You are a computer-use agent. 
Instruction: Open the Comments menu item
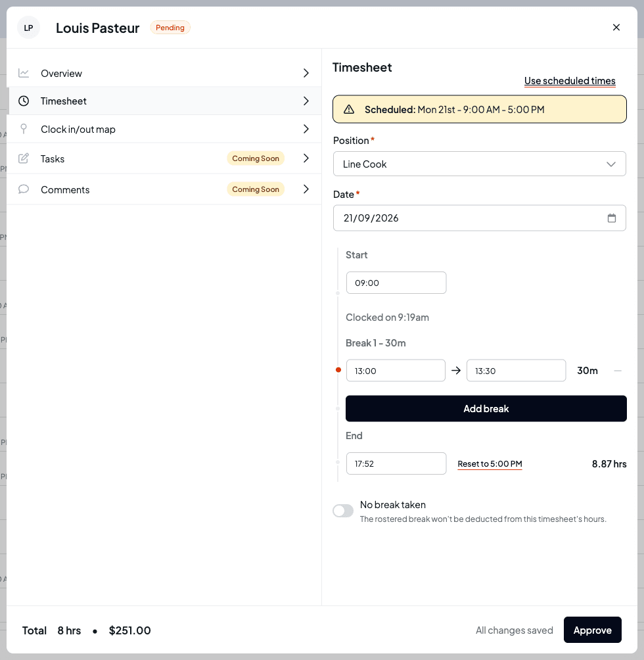(164, 189)
